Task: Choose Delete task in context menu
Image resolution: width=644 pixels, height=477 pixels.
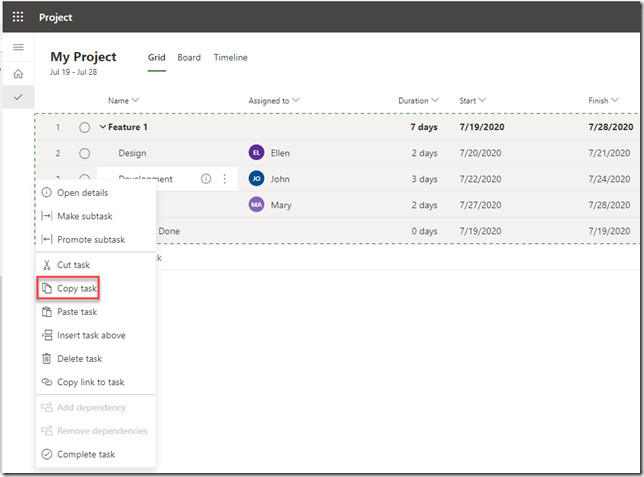Action: [79, 359]
